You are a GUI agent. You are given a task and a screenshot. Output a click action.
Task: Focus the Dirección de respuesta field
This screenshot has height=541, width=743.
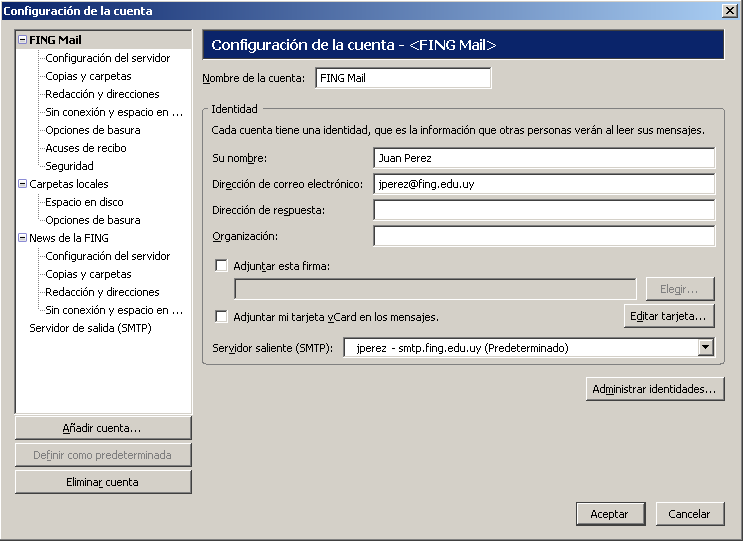click(544, 210)
